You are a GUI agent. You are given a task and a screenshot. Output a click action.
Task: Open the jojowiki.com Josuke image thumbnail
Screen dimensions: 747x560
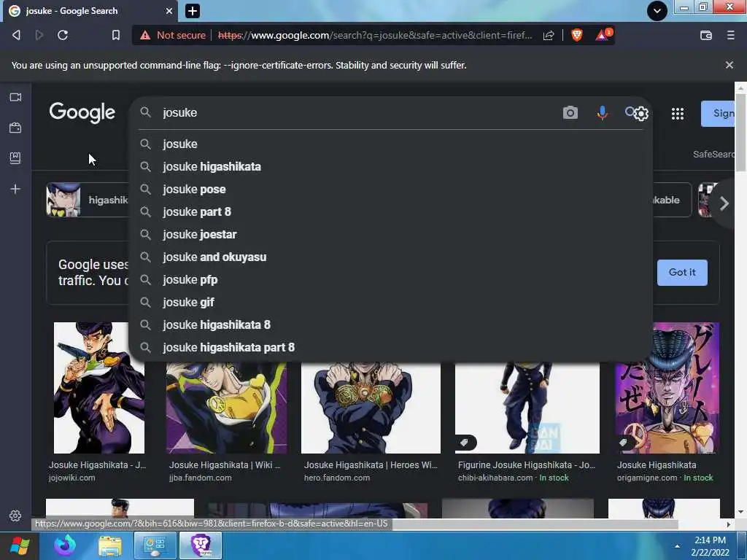click(99, 388)
